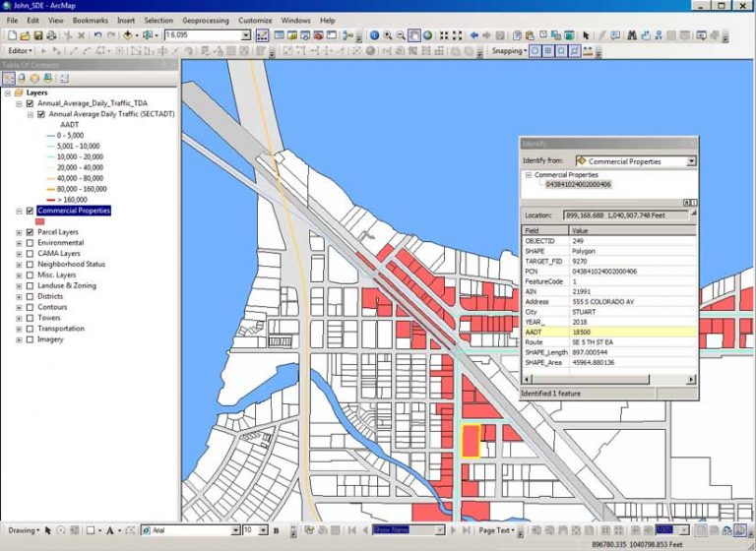
Task: Uncheck the Commercial Properties layer
Action: coord(30,211)
